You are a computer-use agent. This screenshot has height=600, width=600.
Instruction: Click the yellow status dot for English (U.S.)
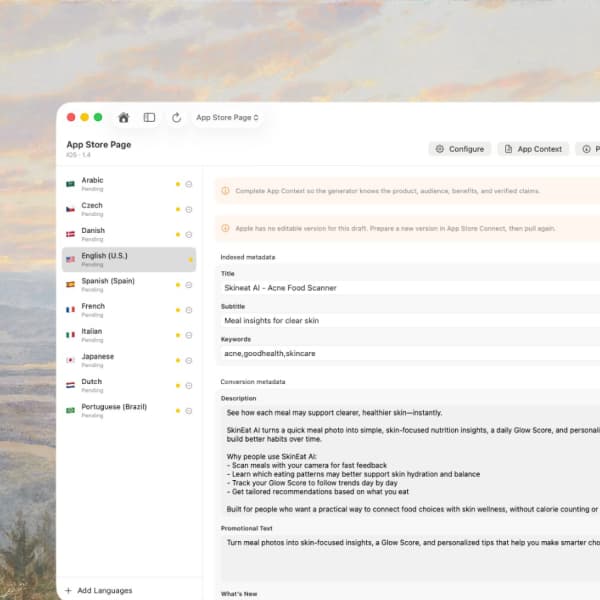[190, 260]
